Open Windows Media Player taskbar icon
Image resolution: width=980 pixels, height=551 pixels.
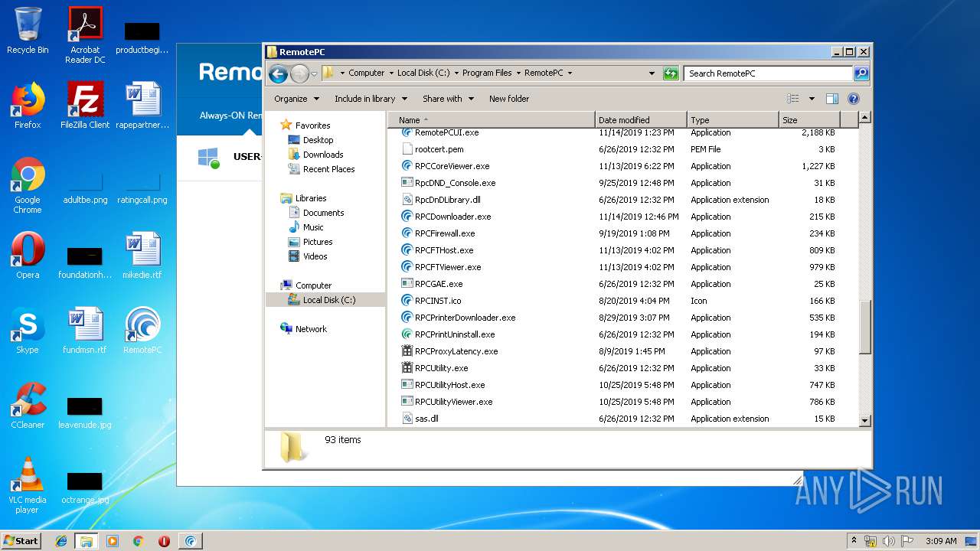[113, 541]
